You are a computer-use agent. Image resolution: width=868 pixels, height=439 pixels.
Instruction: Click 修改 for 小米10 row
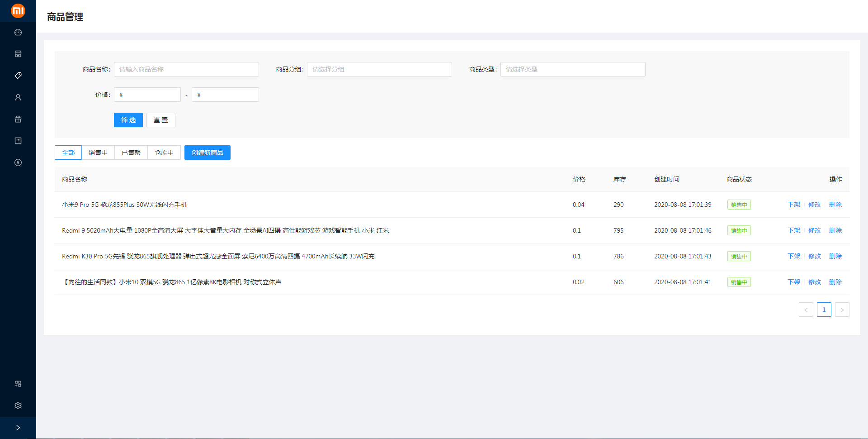click(x=815, y=282)
